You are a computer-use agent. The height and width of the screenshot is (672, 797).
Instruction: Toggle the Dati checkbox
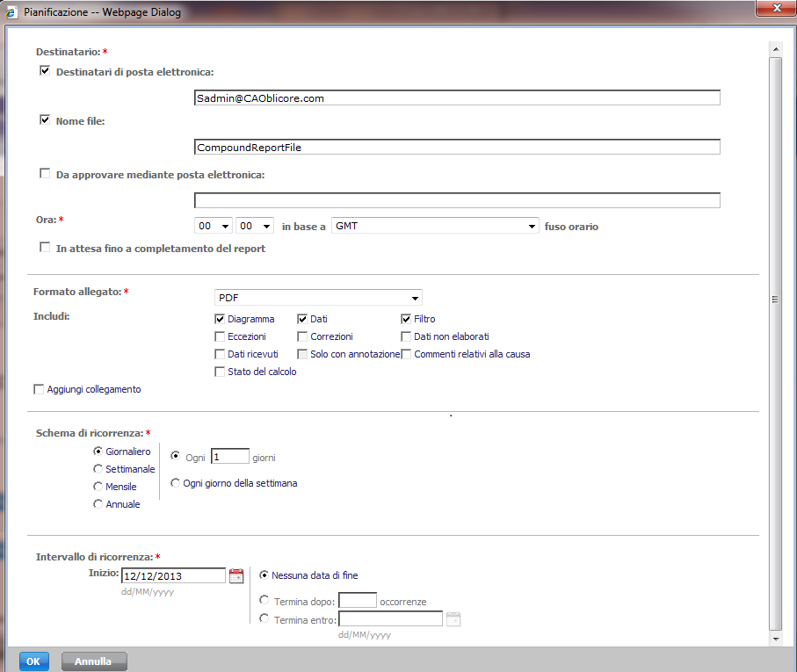click(302, 319)
